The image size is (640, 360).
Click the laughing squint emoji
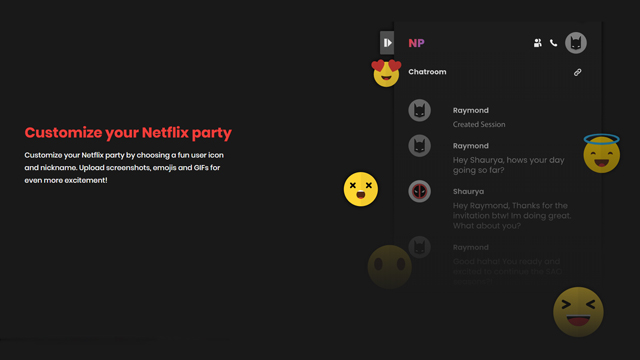pyautogui.click(x=578, y=312)
